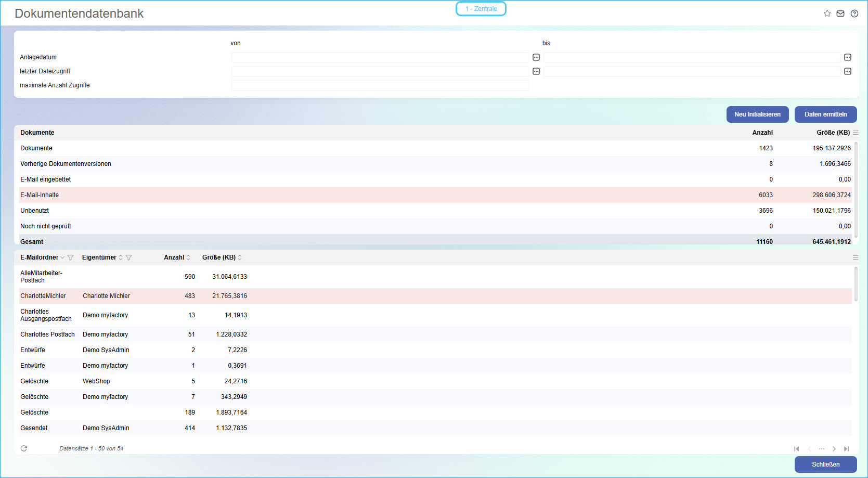Select the CharlotteMichler folder row
This screenshot has width=868, height=478.
click(x=43, y=296)
